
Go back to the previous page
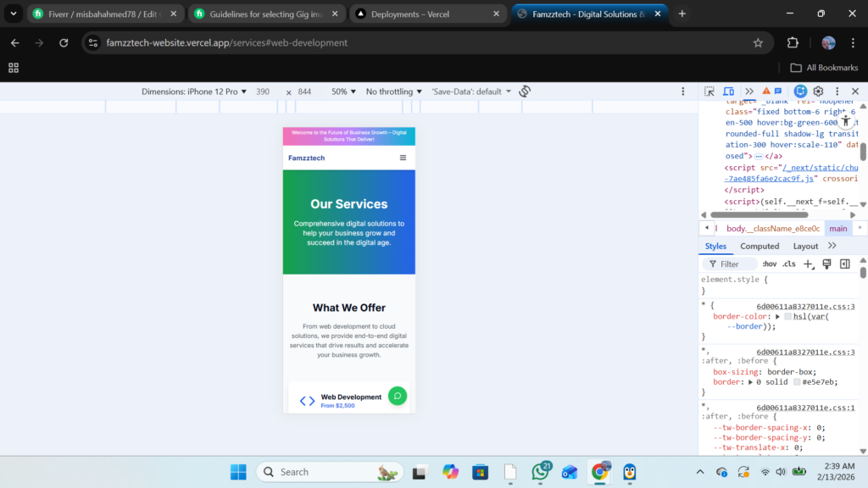click(x=15, y=42)
